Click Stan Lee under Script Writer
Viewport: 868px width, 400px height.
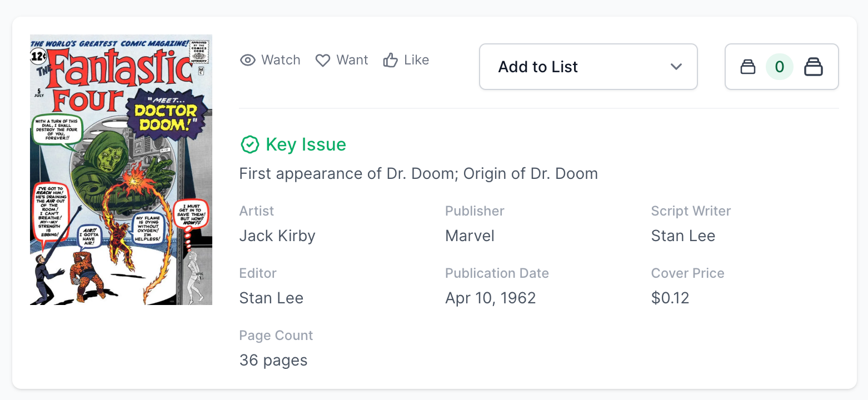pyautogui.click(x=683, y=236)
